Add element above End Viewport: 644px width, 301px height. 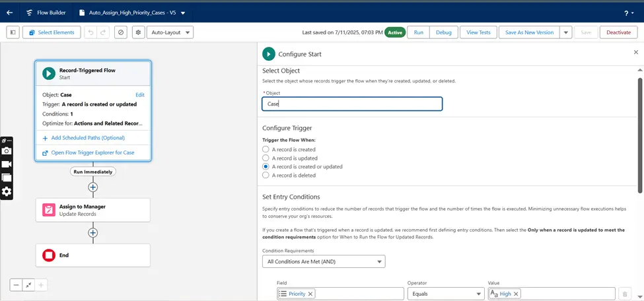pos(93,233)
